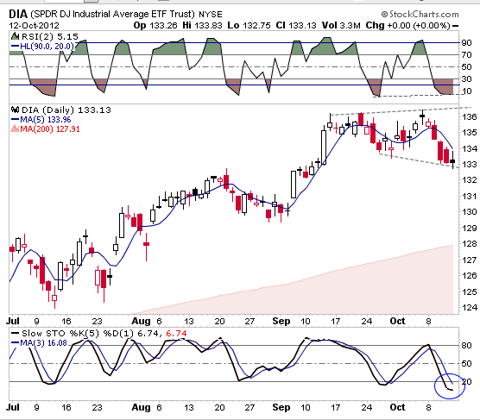Click the 133 price axis label
The image size is (480, 420).
pyautogui.click(x=469, y=164)
